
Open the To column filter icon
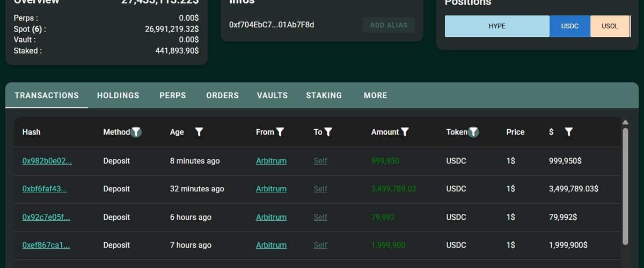pos(328,132)
